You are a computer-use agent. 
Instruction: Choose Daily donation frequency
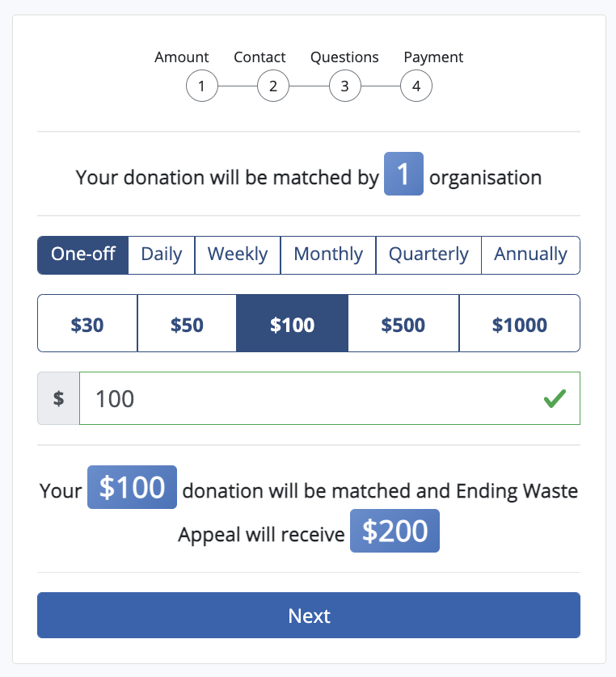tap(162, 254)
